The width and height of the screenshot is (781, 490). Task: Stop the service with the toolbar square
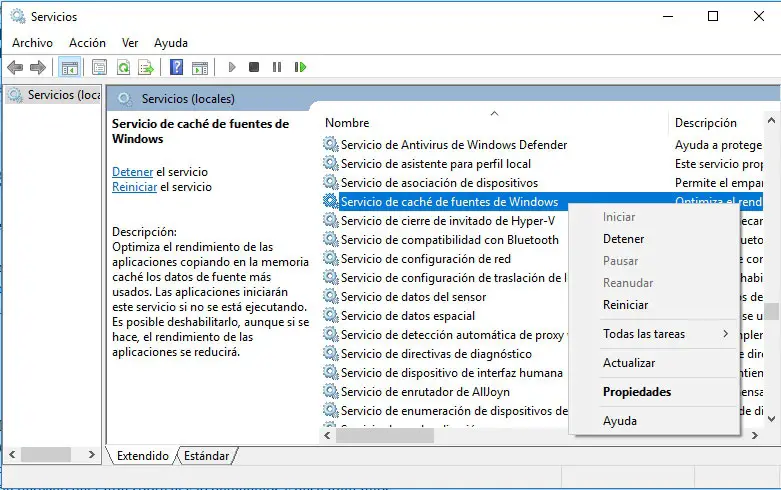[254, 68]
